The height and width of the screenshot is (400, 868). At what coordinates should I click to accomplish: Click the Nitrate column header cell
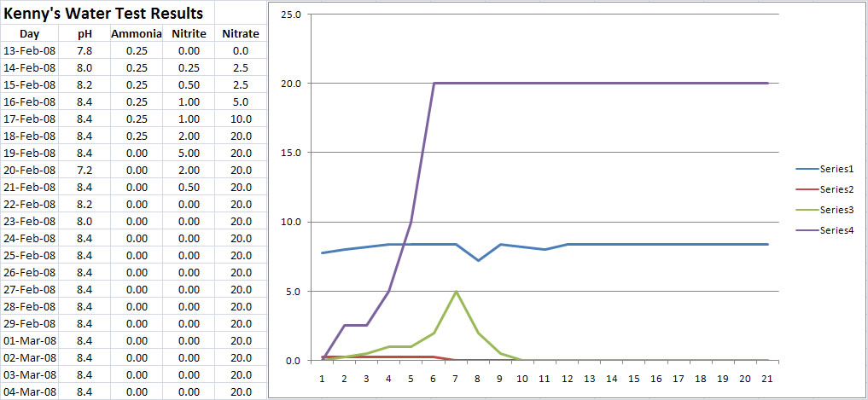pyautogui.click(x=240, y=34)
